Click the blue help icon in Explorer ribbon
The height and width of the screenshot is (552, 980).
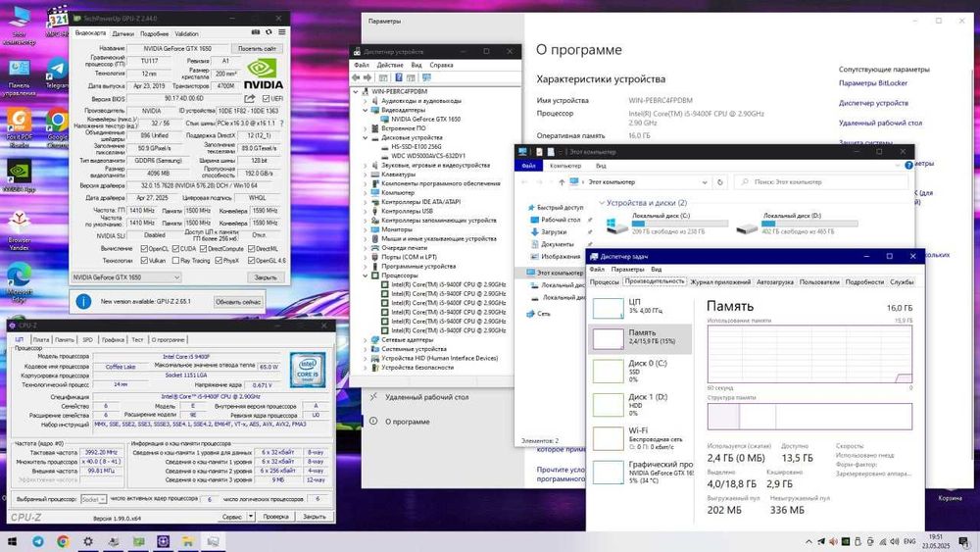[x=908, y=165]
